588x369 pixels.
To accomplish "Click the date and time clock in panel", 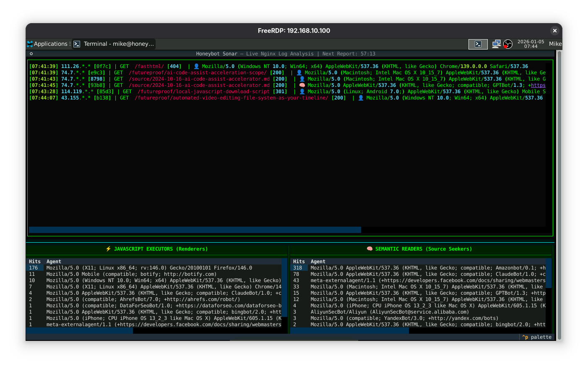I will [531, 44].
